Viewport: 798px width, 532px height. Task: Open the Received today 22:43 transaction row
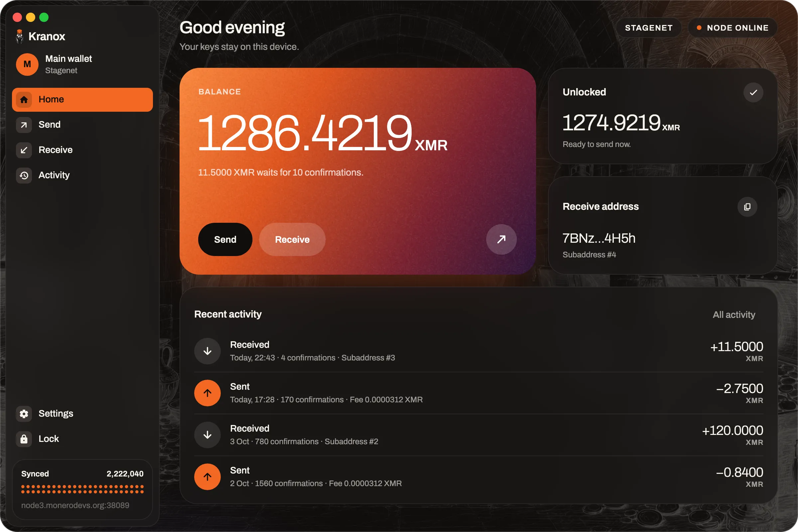pyautogui.click(x=479, y=351)
